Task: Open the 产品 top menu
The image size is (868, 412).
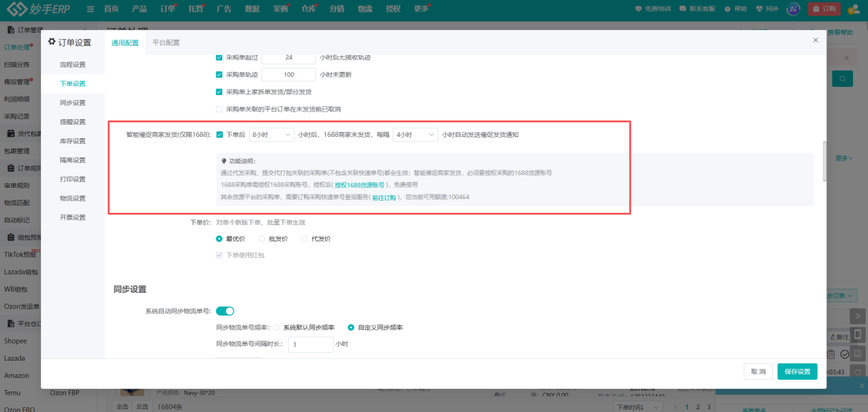Action: 139,9
